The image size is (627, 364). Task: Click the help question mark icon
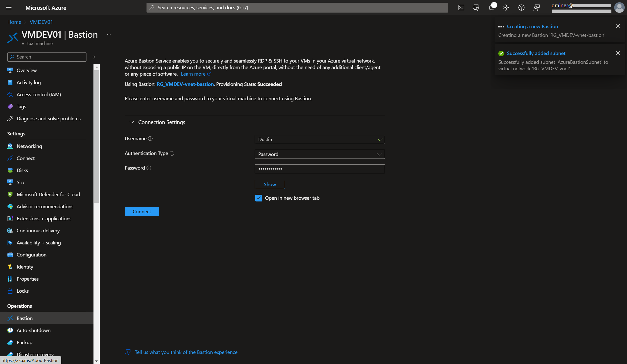[x=521, y=8]
